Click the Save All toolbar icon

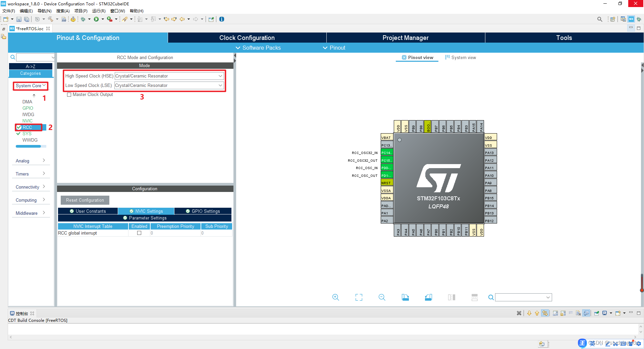pyautogui.click(x=26, y=19)
